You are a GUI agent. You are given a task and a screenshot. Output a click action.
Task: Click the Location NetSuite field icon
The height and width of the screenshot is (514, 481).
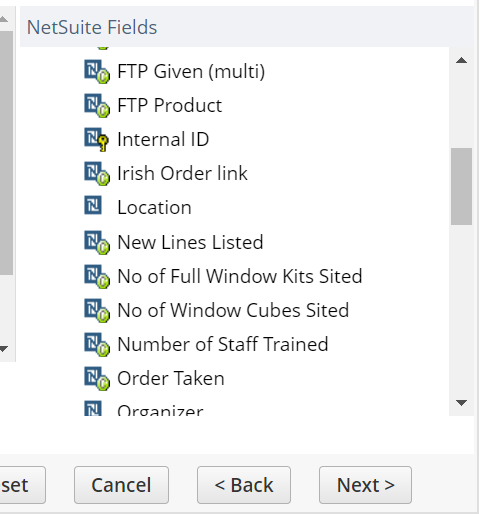93,205
